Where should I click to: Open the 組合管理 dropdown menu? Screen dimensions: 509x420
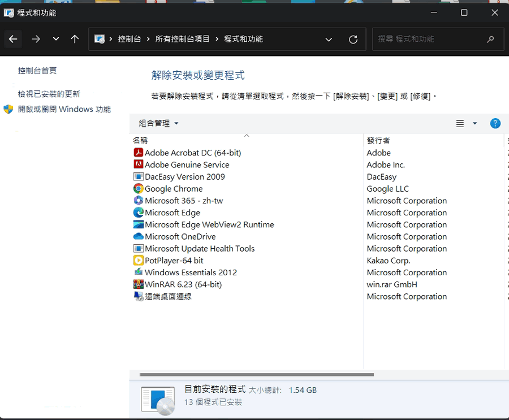pos(158,123)
